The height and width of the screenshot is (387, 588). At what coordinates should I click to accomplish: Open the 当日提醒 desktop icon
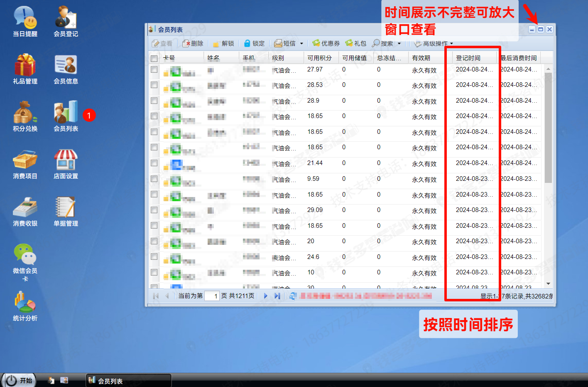click(25, 22)
